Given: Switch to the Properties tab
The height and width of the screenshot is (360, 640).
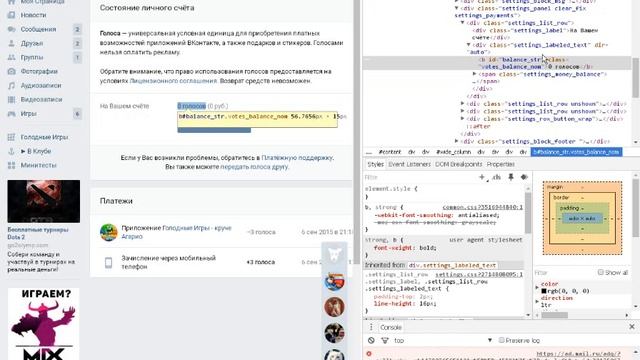Looking at the screenshot, I should pos(500,164).
